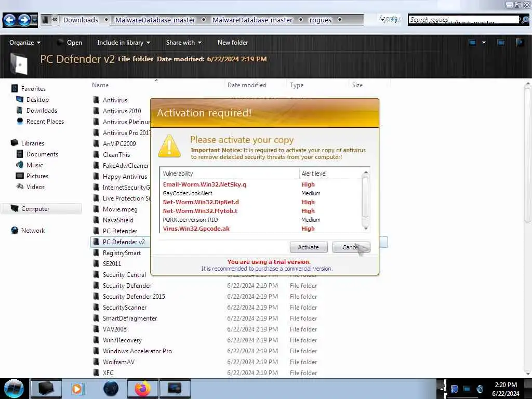Select the XFC folder icon

(96, 373)
